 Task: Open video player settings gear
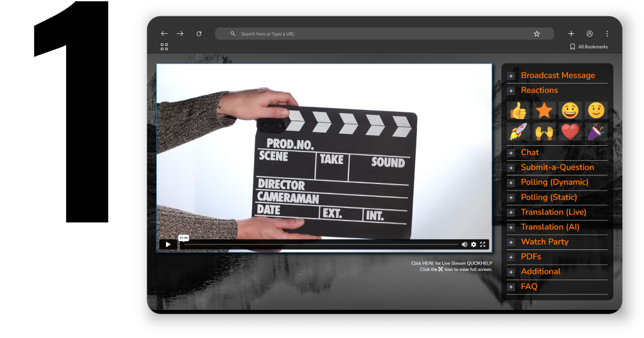pyautogui.click(x=474, y=244)
